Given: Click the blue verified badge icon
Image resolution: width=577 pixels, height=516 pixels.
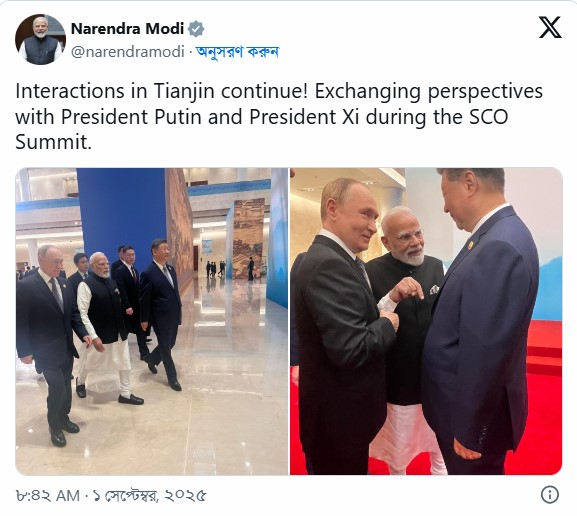Looking at the screenshot, I should pos(196,29).
